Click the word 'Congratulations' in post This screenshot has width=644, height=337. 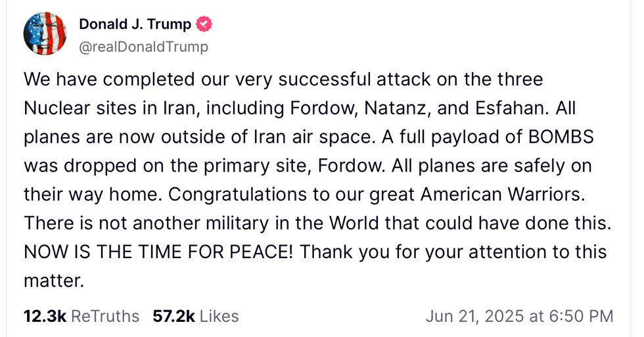pyautogui.click(x=237, y=194)
